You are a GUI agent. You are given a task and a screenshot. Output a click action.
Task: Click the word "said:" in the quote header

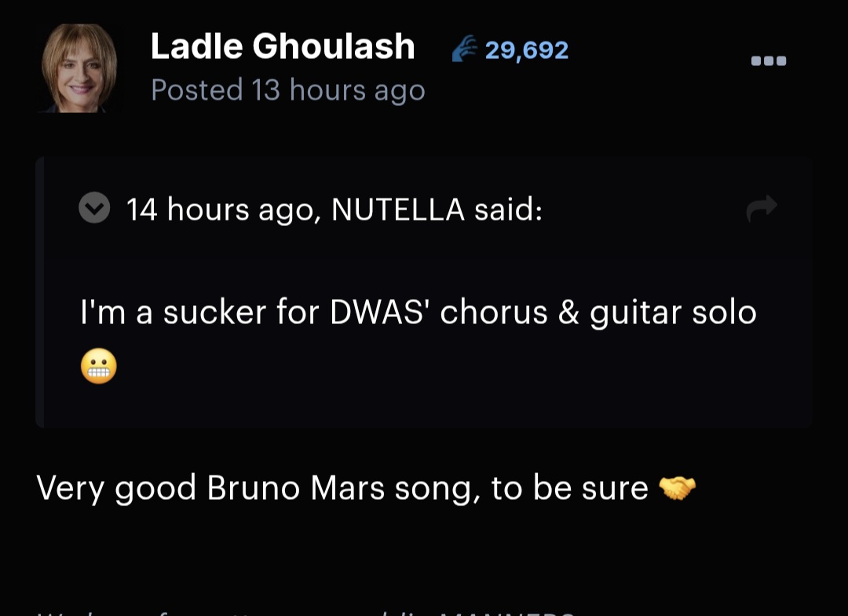point(508,210)
